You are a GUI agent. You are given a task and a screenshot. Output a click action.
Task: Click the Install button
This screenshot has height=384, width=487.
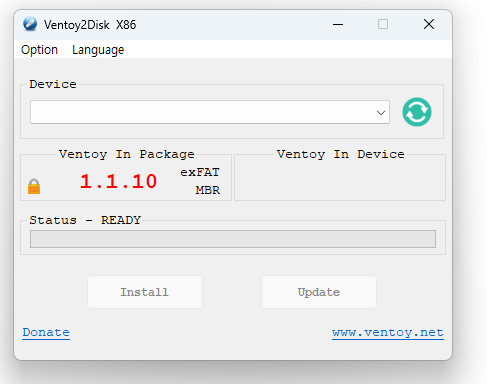point(145,292)
